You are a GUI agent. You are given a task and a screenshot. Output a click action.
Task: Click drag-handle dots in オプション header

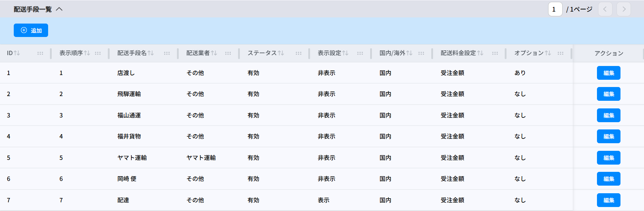pyautogui.click(x=560, y=53)
